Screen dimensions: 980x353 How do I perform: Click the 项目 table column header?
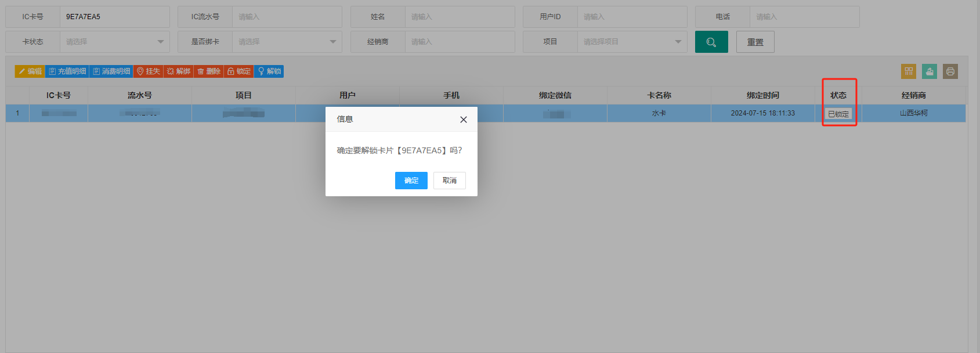(x=244, y=95)
